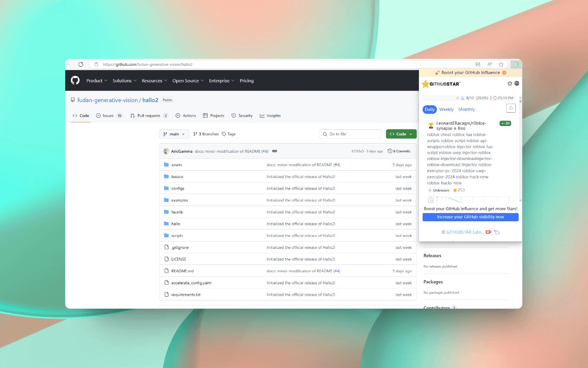Click the GITHUBSTAR Labs footer link
Screen dimensions: 588x368
pyautogui.click(x=464, y=232)
